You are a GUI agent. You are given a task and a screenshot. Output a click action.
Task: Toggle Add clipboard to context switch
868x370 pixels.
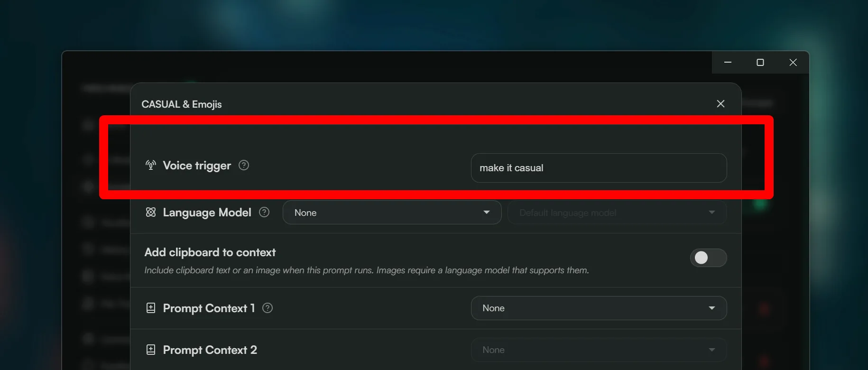(708, 258)
